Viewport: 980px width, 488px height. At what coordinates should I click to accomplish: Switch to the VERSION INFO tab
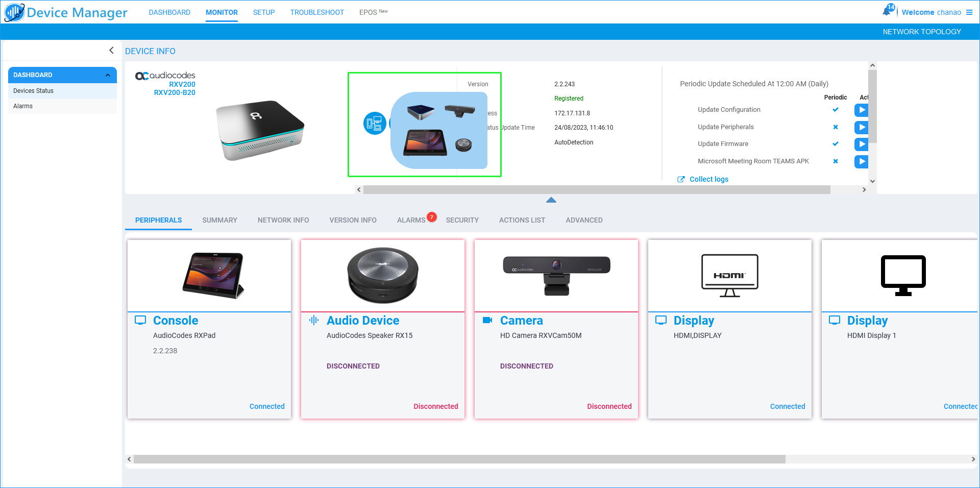coord(353,220)
